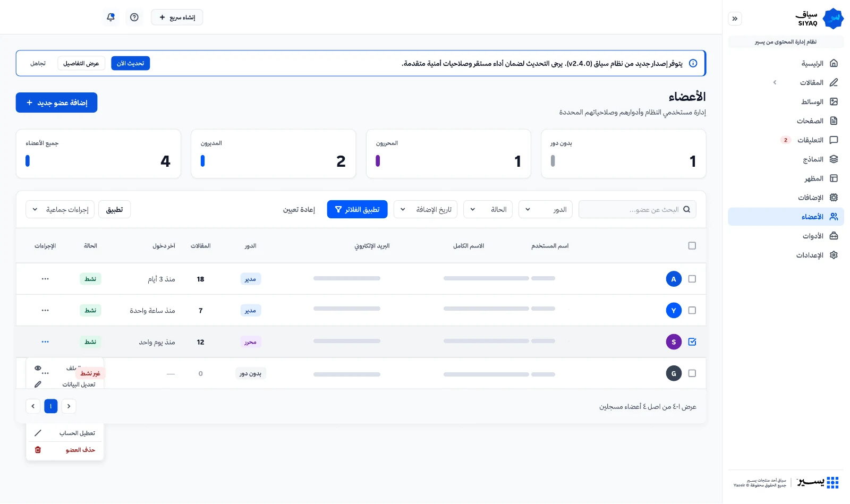Click the chip icon for الإضافات
Screen dimensions: 850x504
coord(834,198)
